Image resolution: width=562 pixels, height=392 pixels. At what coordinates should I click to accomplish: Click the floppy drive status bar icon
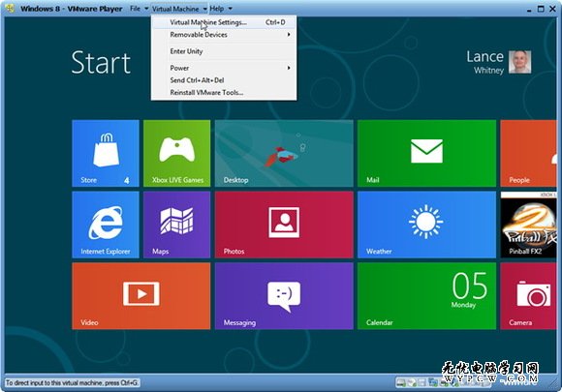point(421,383)
